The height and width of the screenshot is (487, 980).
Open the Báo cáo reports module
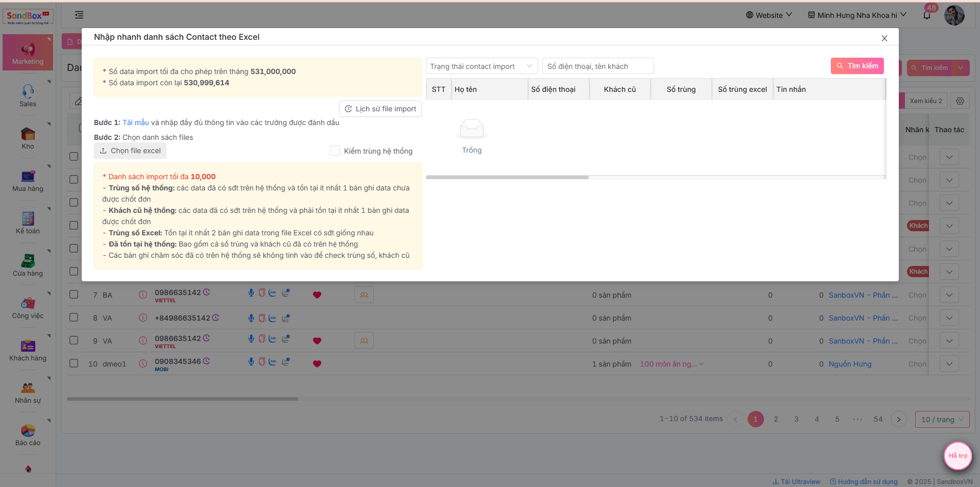[28, 434]
